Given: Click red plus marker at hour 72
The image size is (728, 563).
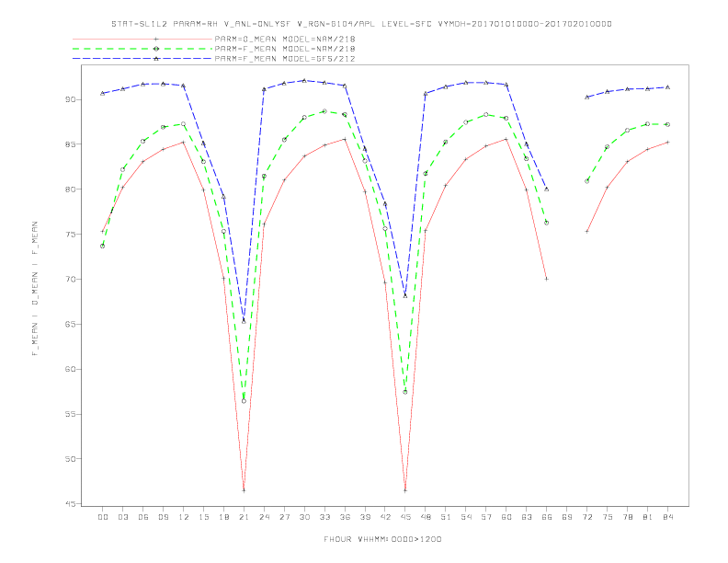Looking at the screenshot, I should click(587, 231).
